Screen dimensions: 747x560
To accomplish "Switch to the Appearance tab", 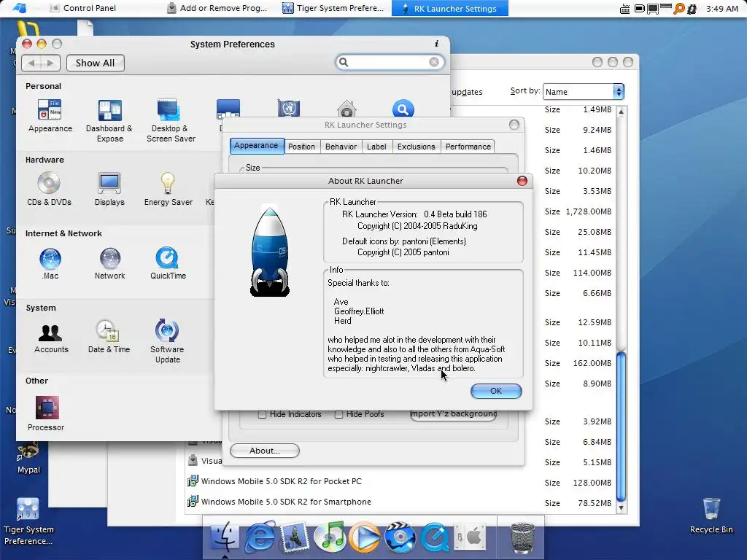I will point(256,146).
